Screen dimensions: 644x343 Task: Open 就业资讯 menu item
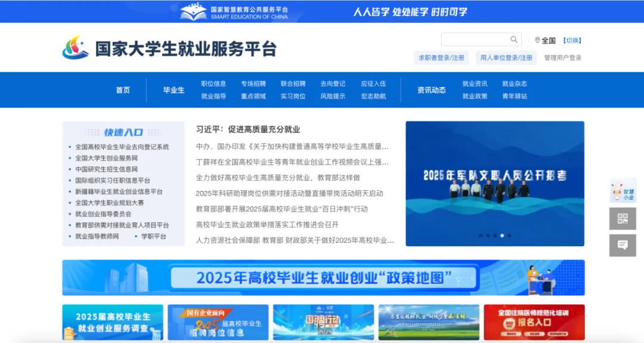[475, 84]
